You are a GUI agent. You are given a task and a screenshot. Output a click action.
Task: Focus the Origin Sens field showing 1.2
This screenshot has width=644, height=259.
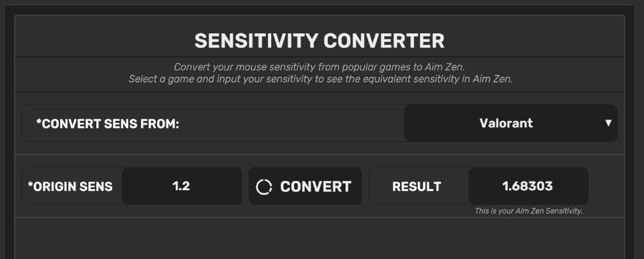point(182,186)
